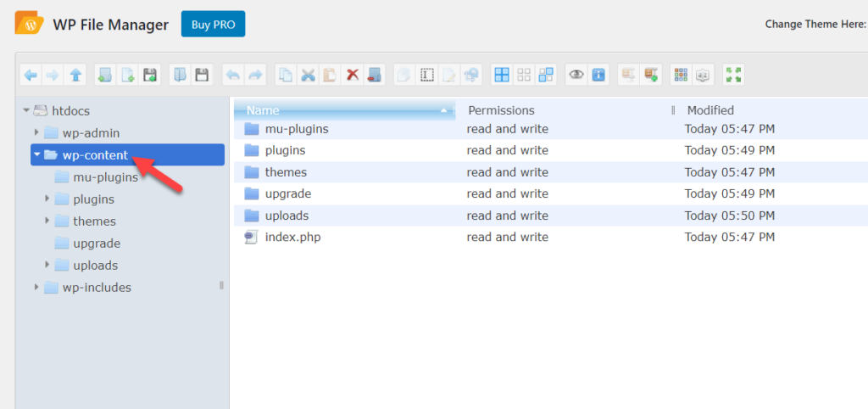This screenshot has width=868, height=409.
Task: Collapse the htdocs root tree node
Action: point(26,111)
